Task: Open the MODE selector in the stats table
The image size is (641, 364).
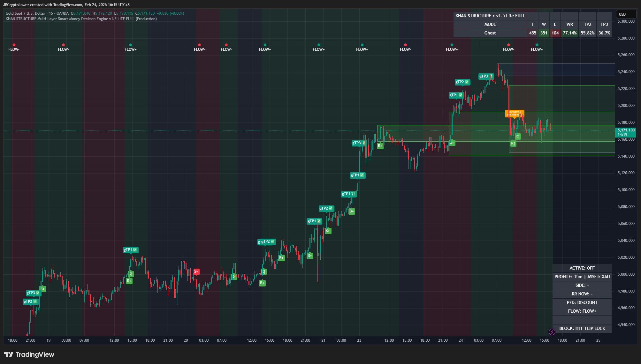Action: [490, 24]
